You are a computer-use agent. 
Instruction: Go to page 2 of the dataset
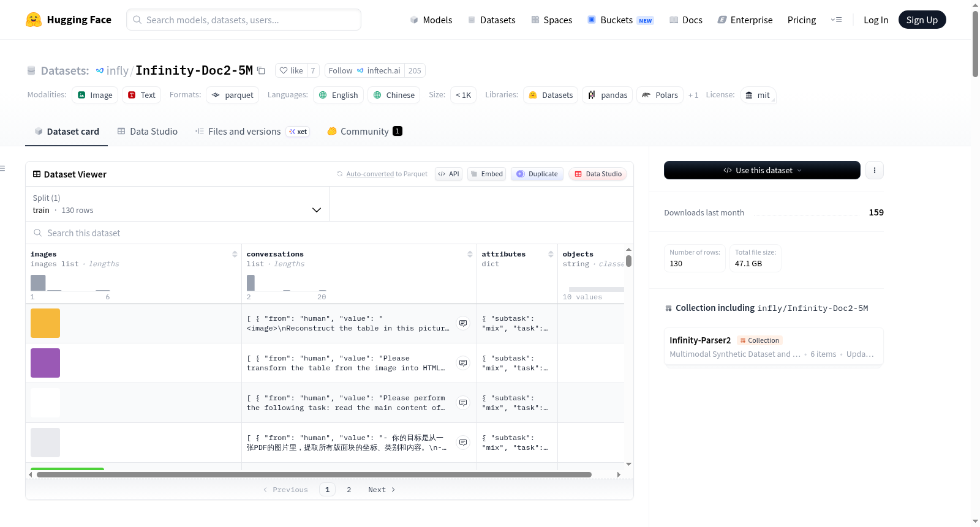click(x=349, y=490)
